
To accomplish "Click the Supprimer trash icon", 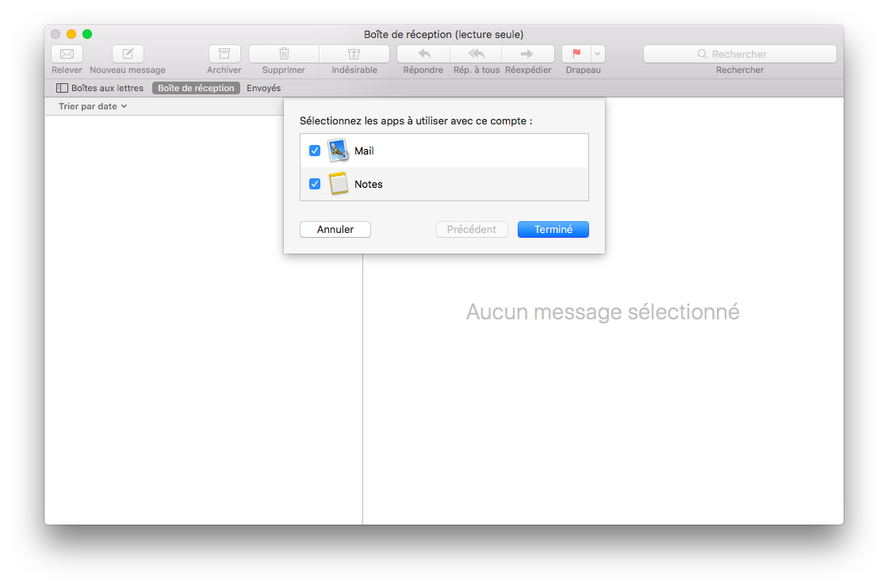I will coord(283,54).
